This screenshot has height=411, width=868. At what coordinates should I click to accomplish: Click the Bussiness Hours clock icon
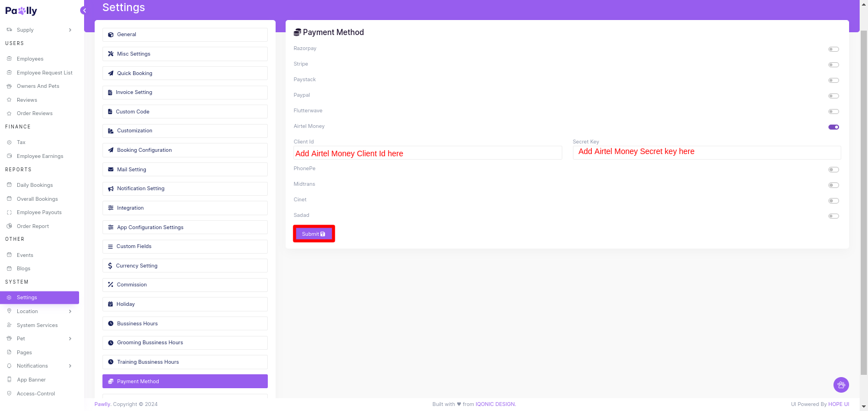pyautogui.click(x=111, y=324)
